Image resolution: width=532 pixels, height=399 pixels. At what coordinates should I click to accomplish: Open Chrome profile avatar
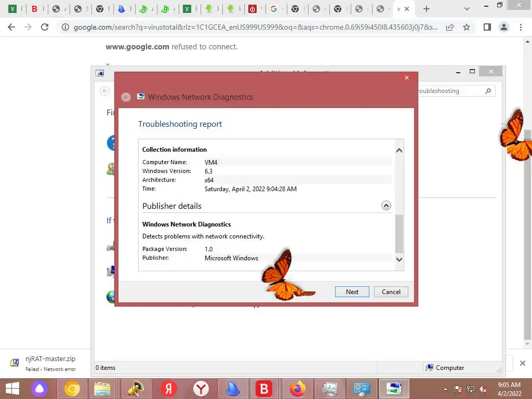[x=504, y=27]
